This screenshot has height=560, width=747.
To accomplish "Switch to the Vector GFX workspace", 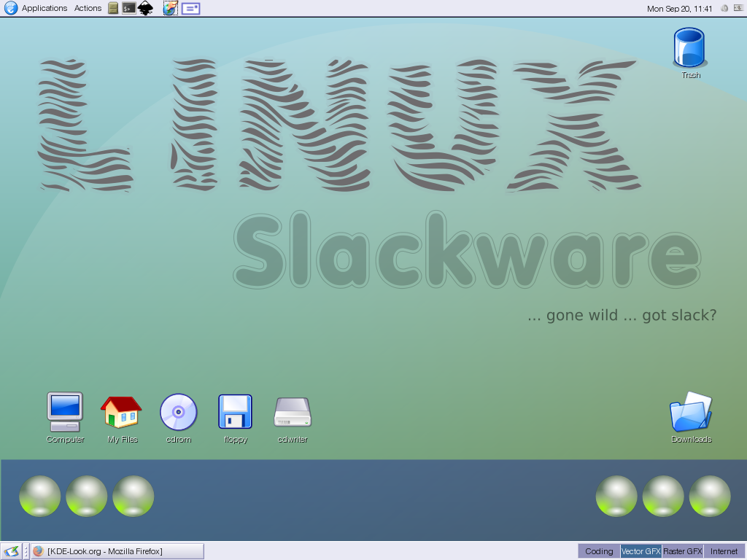I will click(640, 551).
